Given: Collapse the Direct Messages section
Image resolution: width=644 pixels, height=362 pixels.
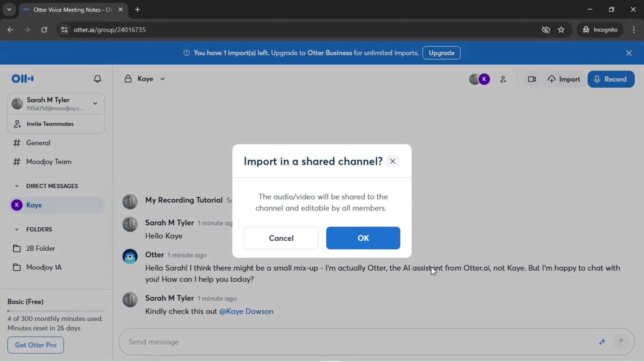Looking at the screenshot, I should point(17,186).
